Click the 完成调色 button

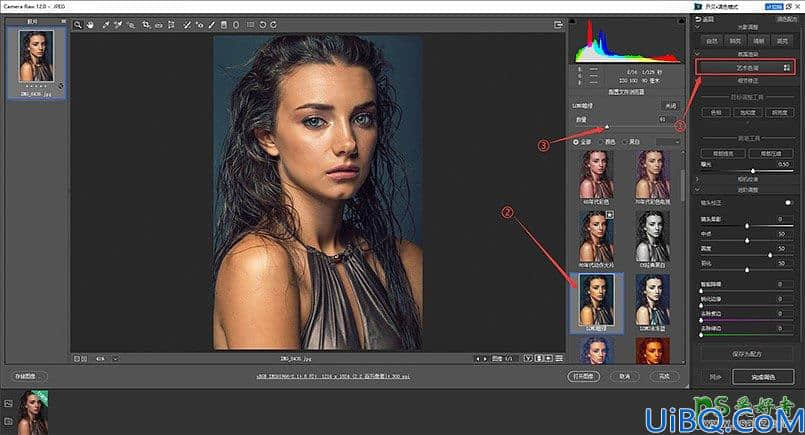pyautogui.click(x=763, y=377)
